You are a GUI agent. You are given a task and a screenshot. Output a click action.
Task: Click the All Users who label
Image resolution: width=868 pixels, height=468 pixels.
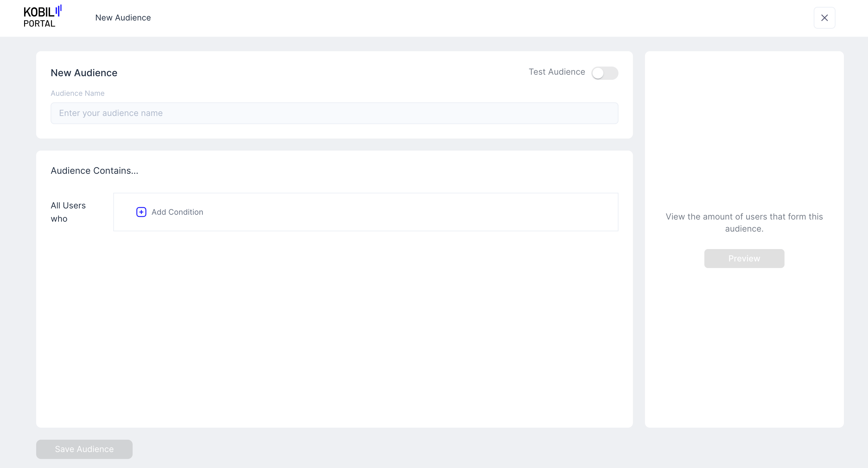click(x=68, y=212)
